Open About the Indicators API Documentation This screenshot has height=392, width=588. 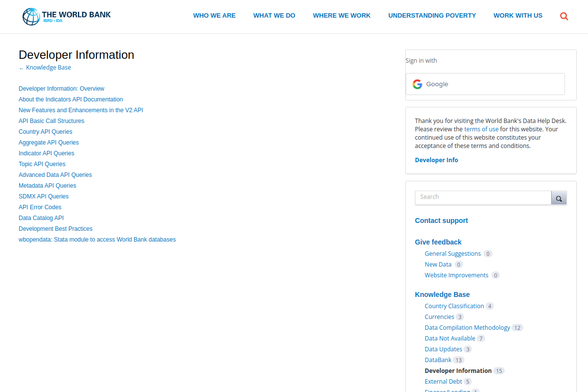pos(71,99)
